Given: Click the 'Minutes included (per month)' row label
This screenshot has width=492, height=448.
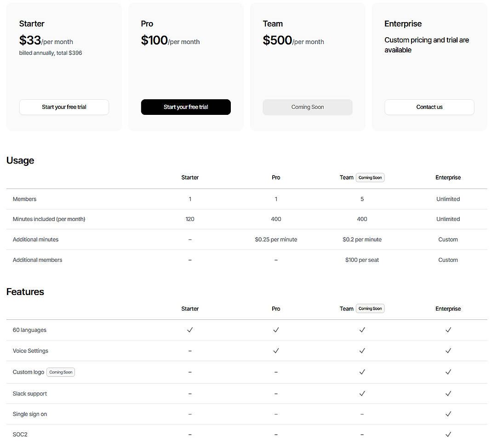Looking at the screenshot, I should tap(49, 219).
